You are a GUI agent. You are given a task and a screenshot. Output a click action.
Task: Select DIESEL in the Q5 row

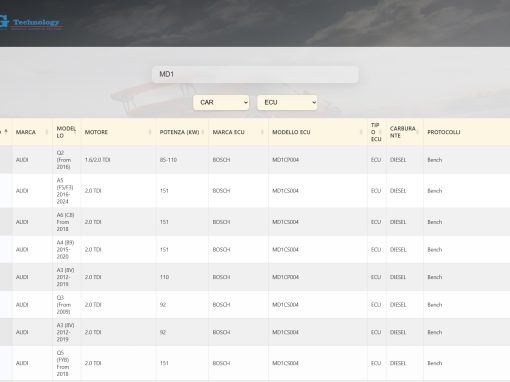(398, 363)
